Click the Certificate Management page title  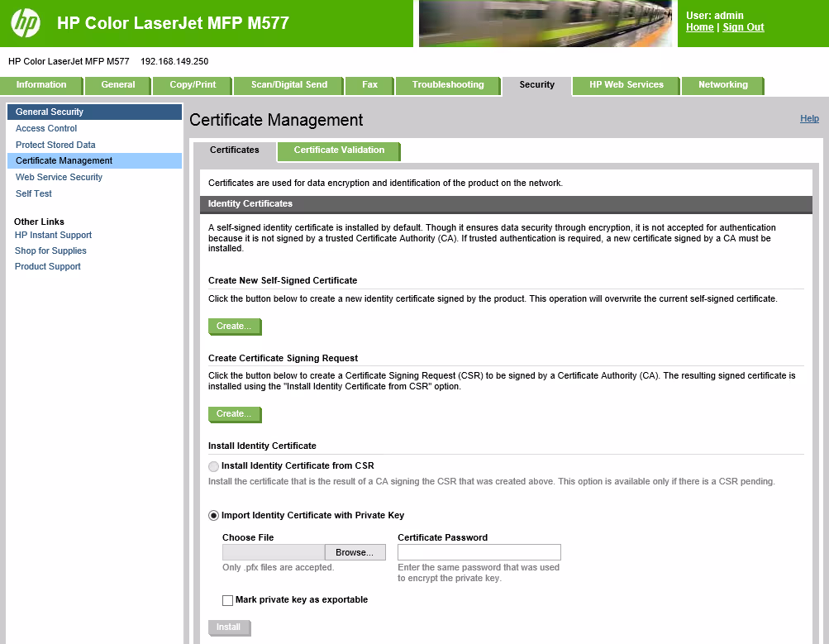click(276, 120)
